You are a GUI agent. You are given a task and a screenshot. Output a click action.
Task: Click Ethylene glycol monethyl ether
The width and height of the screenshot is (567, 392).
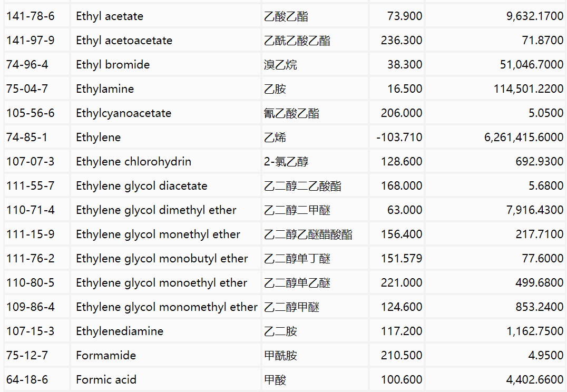click(x=158, y=234)
